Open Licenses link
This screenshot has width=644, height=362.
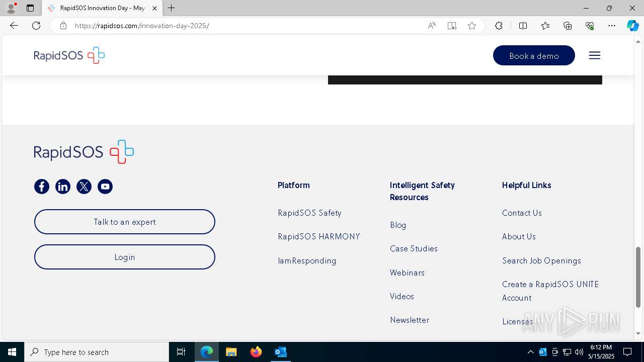tap(517, 322)
